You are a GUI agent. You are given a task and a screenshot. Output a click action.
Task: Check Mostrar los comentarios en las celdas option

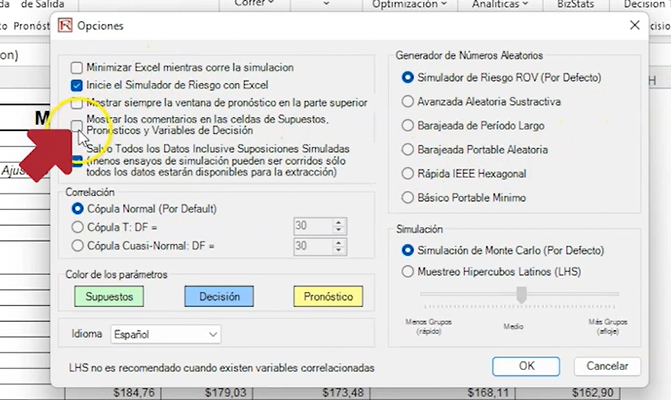(x=77, y=125)
